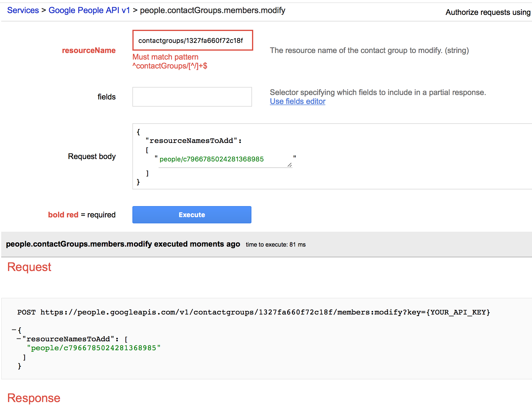532x411 pixels.
Task: Click the time to execute 81 ms text
Action: coord(276,245)
